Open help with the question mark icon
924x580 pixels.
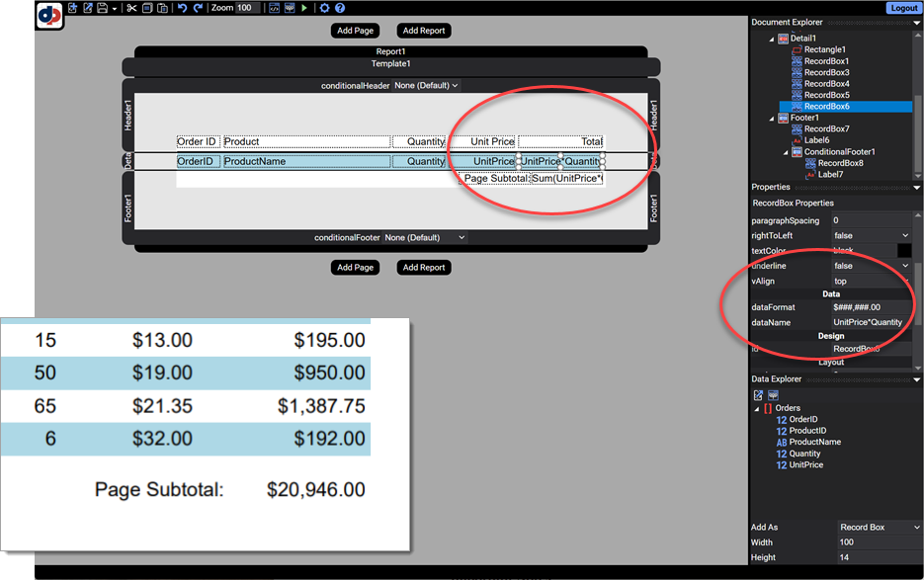pyautogui.click(x=340, y=8)
